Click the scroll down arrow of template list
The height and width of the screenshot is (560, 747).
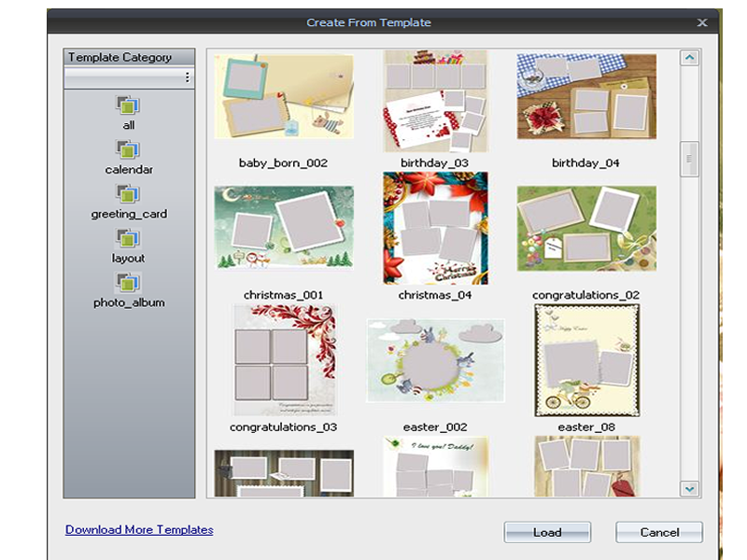click(x=689, y=488)
